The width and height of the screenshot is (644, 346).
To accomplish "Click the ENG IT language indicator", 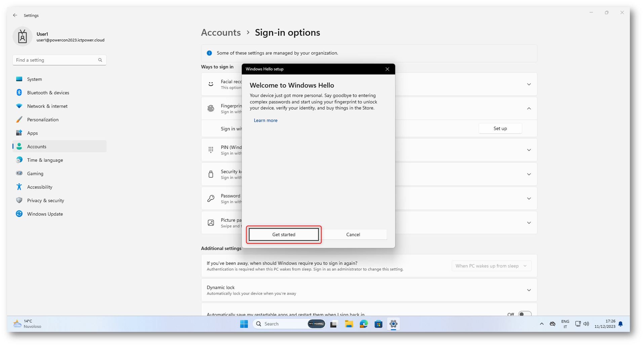I will point(565,324).
